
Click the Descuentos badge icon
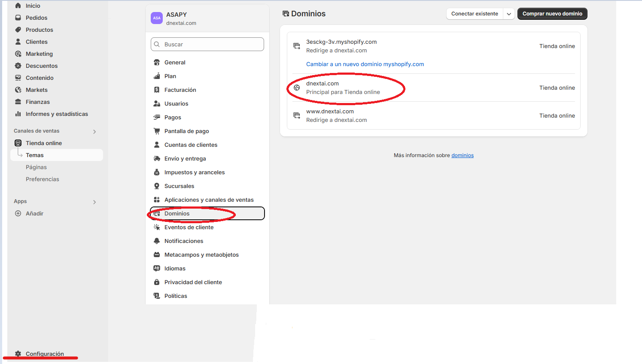18,66
